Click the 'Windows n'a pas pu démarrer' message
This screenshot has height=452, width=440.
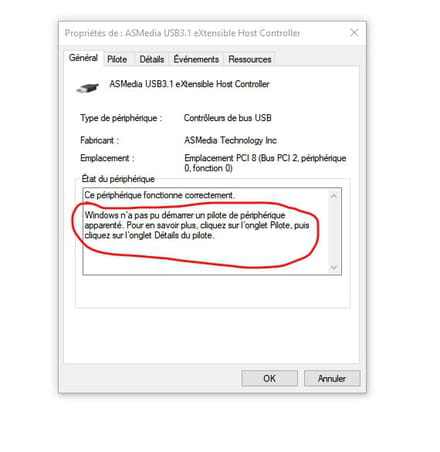197,225
